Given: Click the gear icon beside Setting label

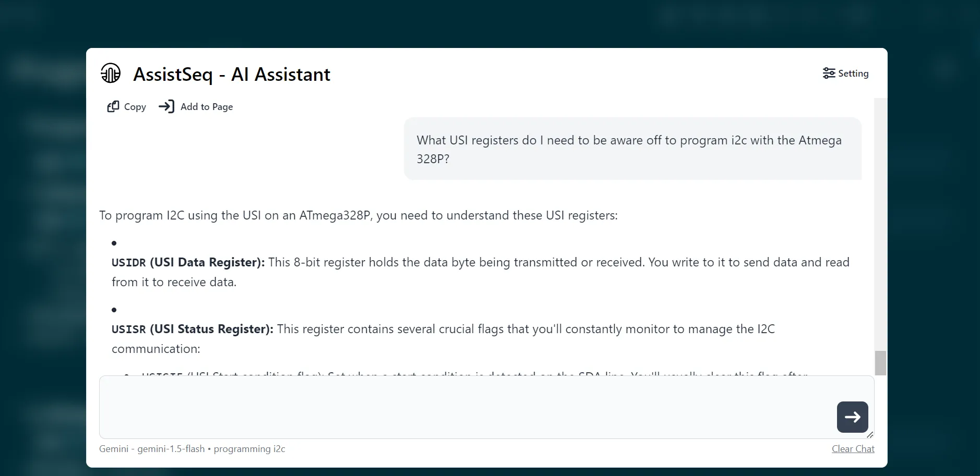Looking at the screenshot, I should tap(829, 73).
